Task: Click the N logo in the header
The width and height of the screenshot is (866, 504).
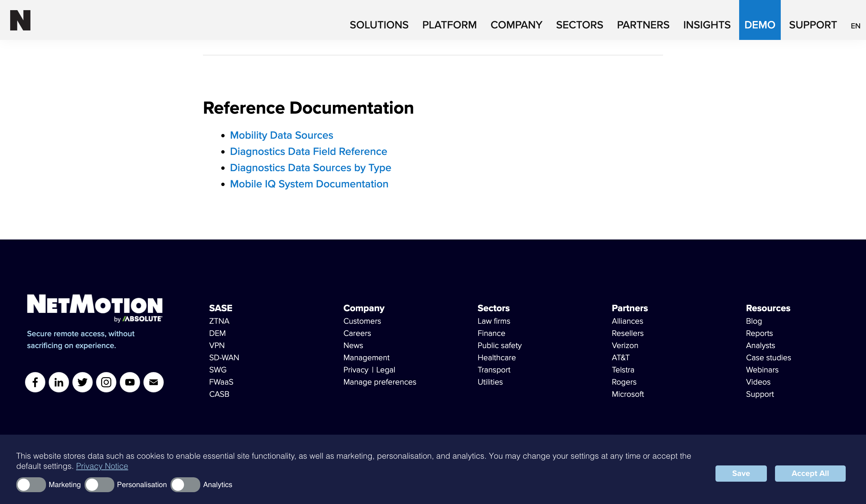Action: 20,20
